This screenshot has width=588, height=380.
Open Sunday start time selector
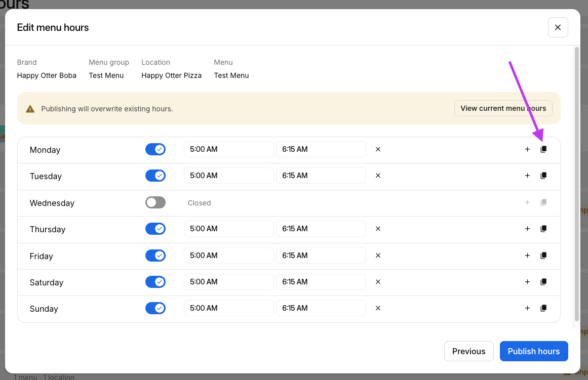(x=228, y=308)
